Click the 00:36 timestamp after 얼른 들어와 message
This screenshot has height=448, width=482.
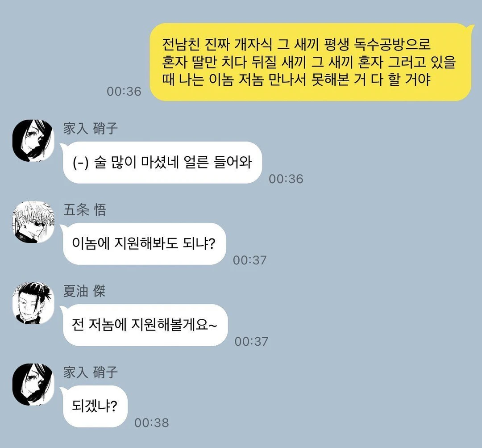286,179
